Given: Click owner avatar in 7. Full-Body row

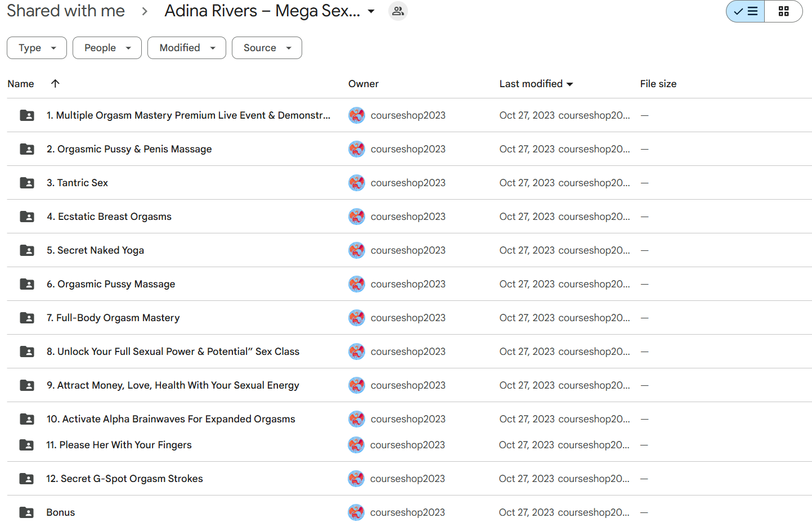Looking at the screenshot, I should [x=357, y=318].
